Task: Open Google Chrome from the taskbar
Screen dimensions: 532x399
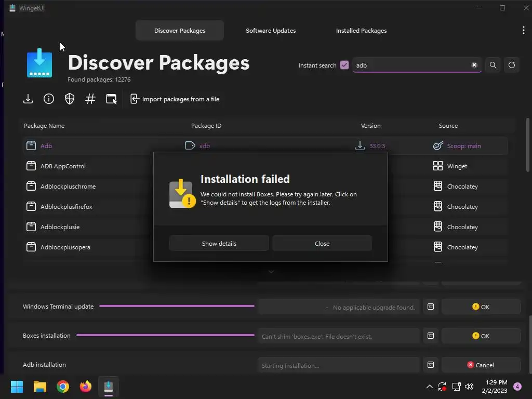Action: point(63,387)
